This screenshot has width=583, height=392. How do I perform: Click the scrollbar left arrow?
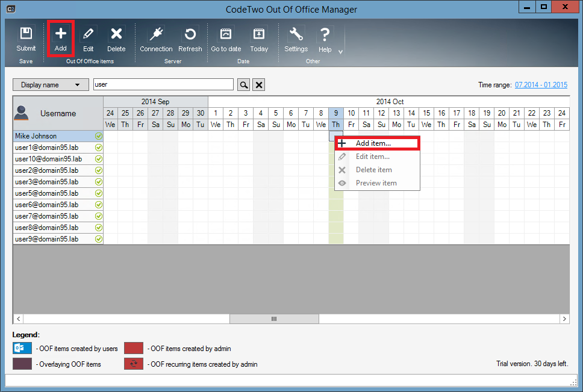point(18,319)
